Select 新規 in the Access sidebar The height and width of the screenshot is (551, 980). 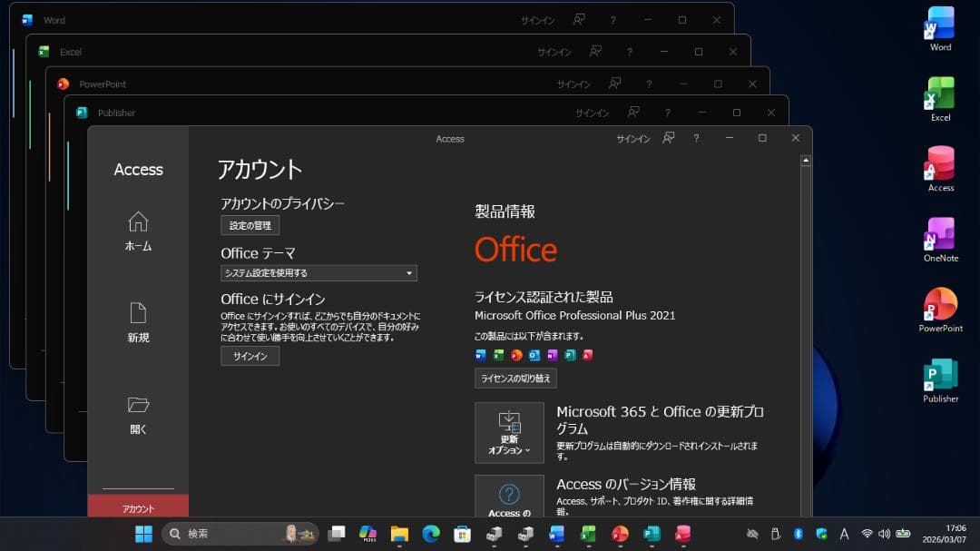tap(138, 323)
